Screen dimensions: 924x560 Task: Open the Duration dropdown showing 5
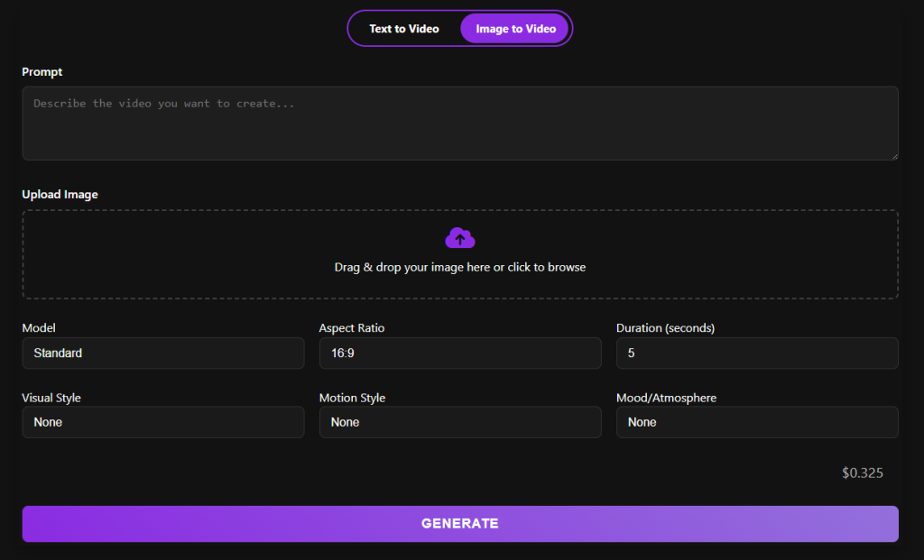[x=757, y=353]
